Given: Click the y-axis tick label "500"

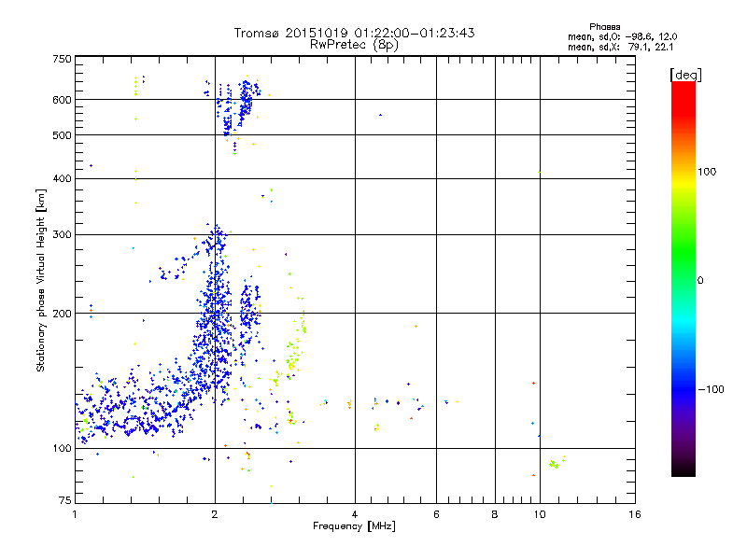Looking at the screenshot, I should point(62,135).
